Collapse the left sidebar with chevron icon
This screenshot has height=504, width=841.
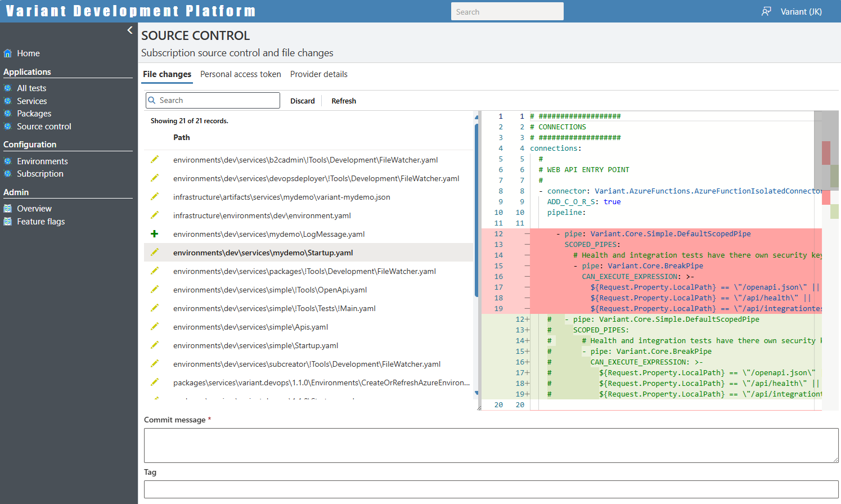(x=130, y=30)
